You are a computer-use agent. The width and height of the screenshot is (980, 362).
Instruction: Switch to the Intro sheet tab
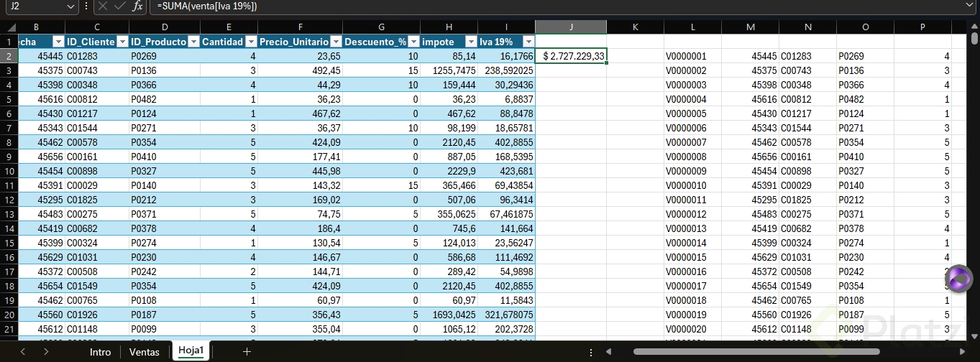pyautogui.click(x=100, y=352)
